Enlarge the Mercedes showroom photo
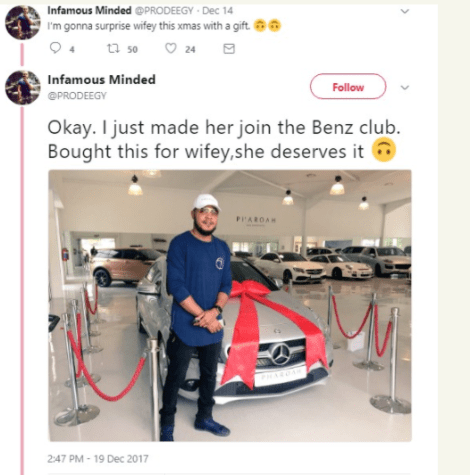The image size is (470, 475). (x=230, y=305)
